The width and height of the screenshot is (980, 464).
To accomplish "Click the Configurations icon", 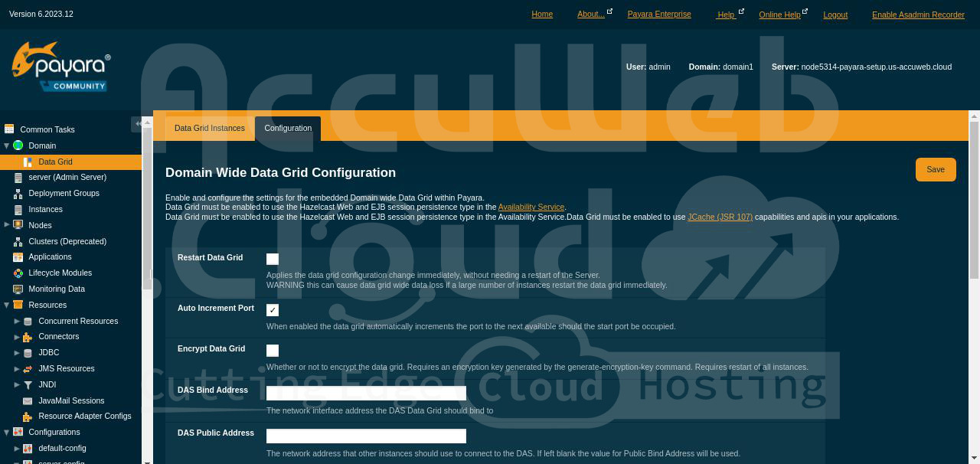I will (x=18, y=433).
